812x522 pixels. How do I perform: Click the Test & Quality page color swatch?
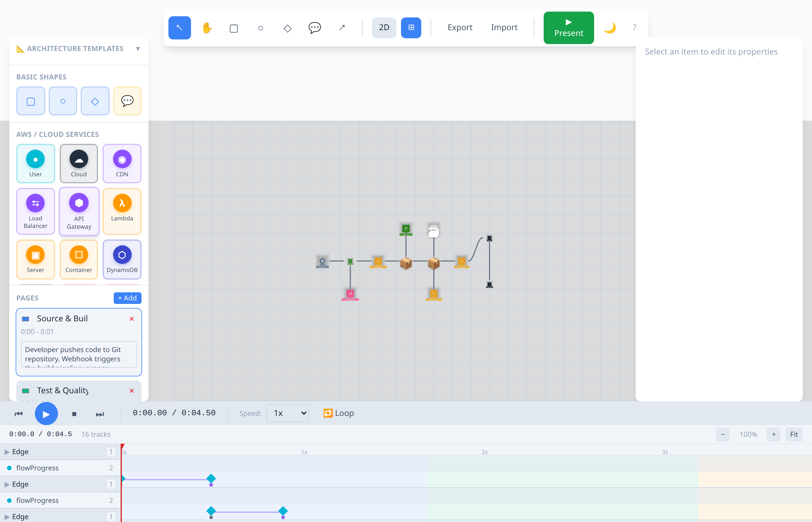click(26, 391)
